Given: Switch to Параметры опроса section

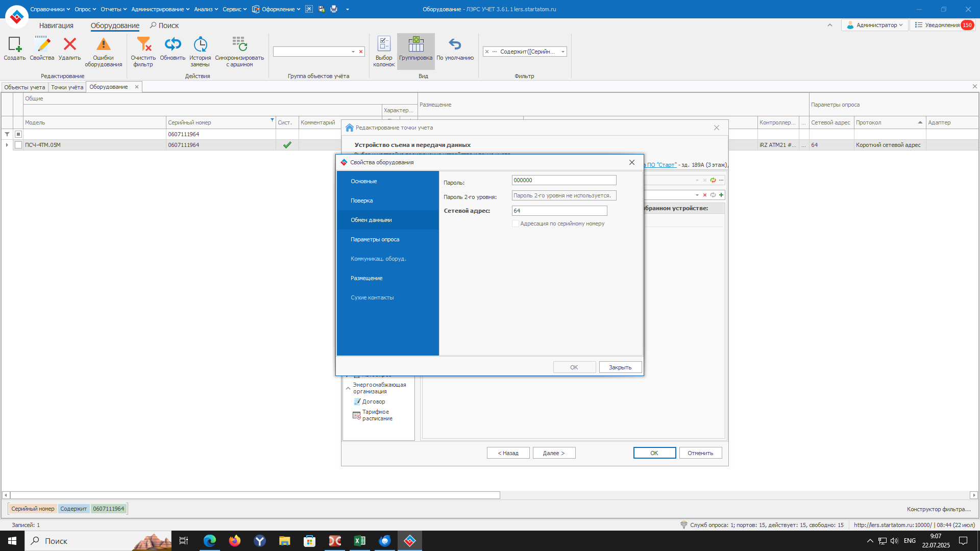Looking at the screenshot, I should coord(375,239).
